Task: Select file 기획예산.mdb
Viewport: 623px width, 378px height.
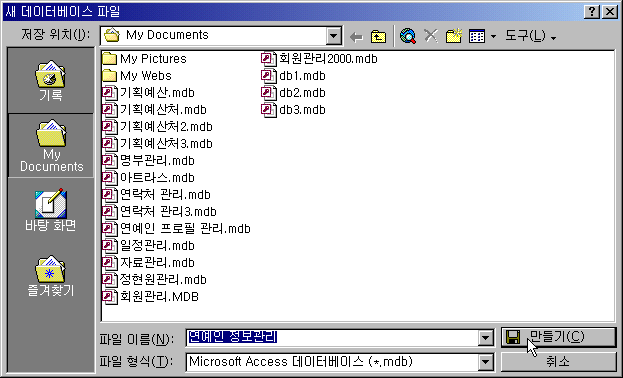Action: pos(148,93)
